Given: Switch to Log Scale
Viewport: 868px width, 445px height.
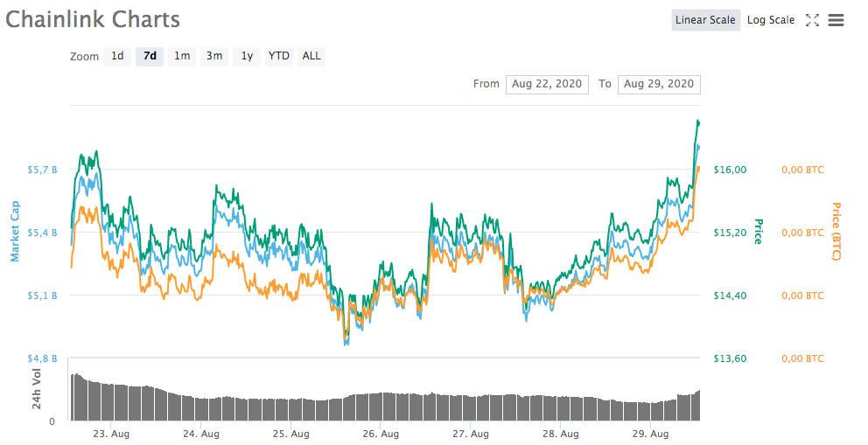Looking at the screenshot, I should point(771,20).
